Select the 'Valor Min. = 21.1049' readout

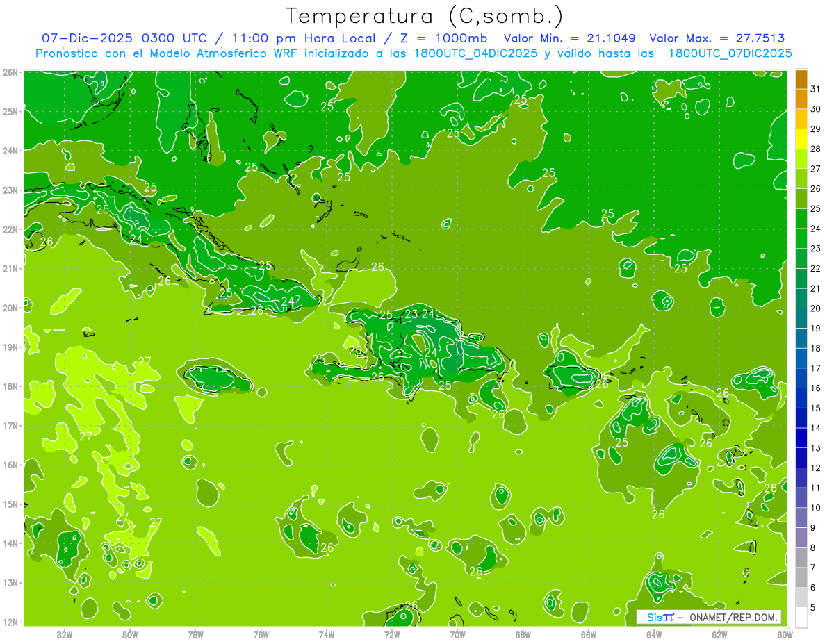[569, 38]
